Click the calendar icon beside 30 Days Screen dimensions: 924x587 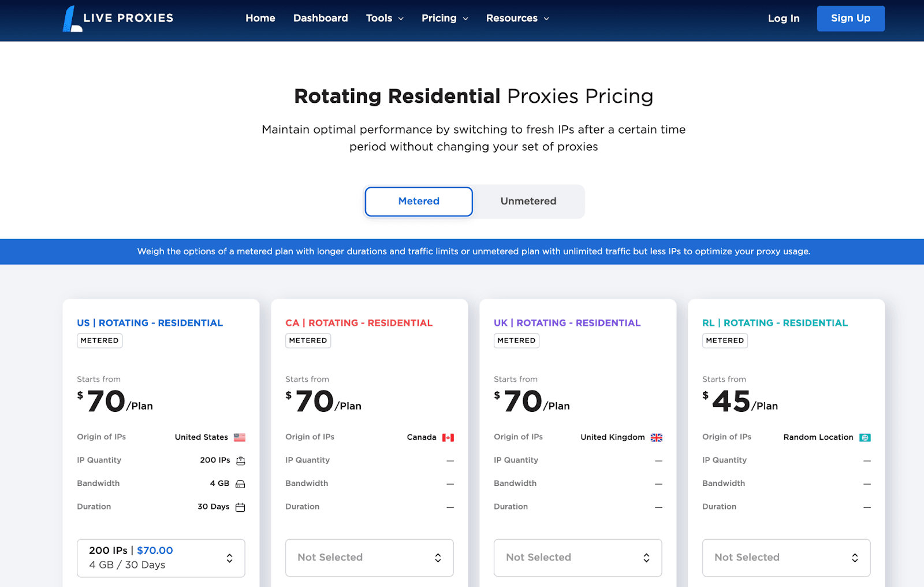click(240, 507)
